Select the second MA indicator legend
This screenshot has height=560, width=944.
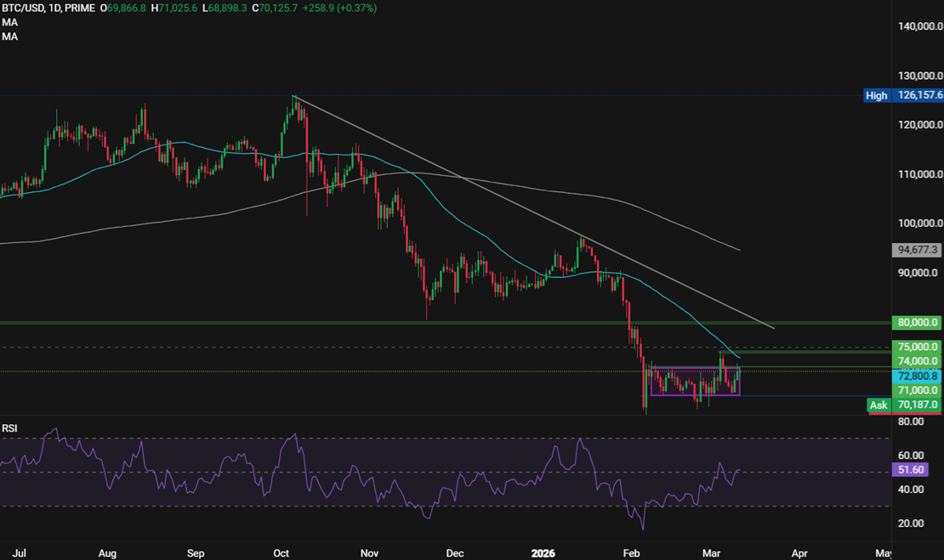click(x=9, y=37)
